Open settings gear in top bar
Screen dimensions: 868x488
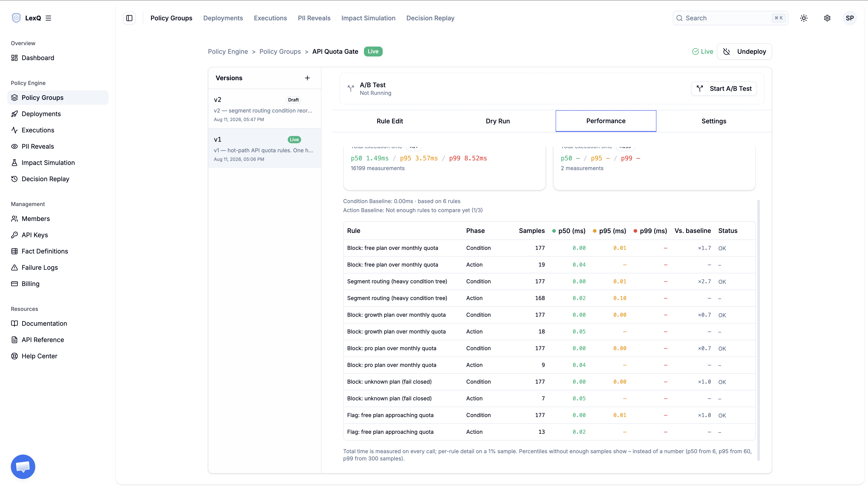[827, 18]
